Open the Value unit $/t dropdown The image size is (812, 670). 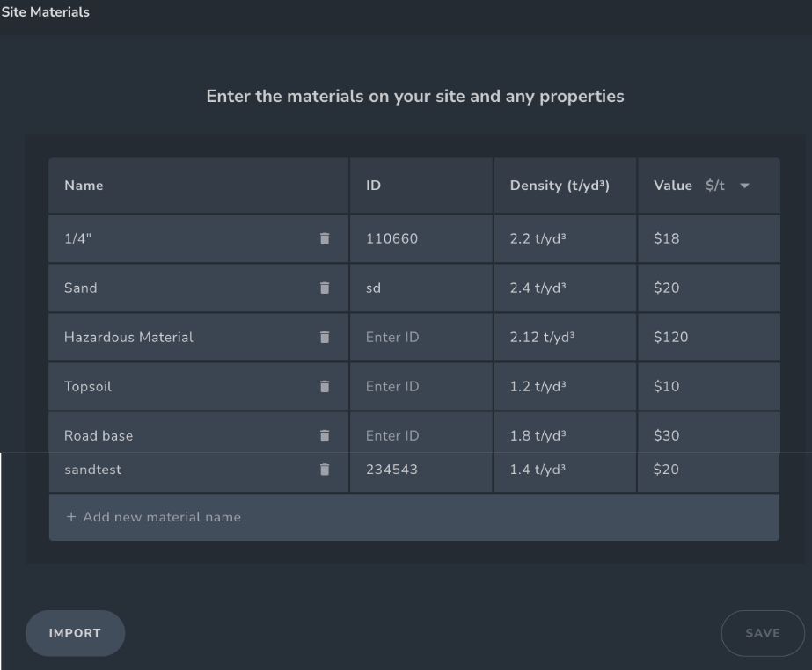click(x=728, y=186)
